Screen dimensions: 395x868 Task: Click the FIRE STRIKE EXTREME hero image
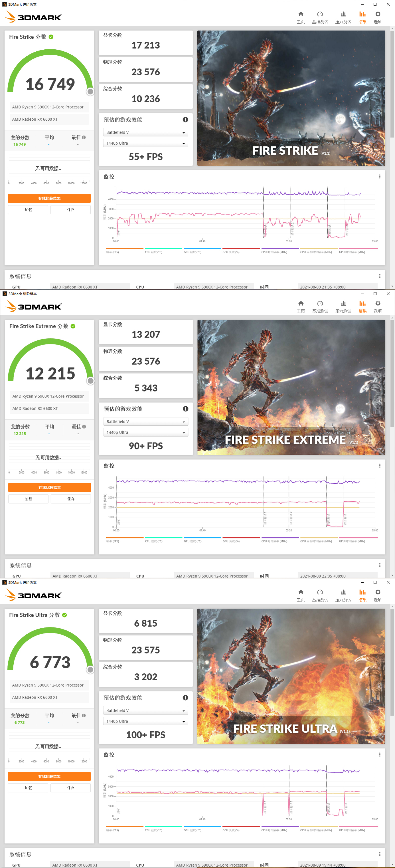click(x=291, y=387)
